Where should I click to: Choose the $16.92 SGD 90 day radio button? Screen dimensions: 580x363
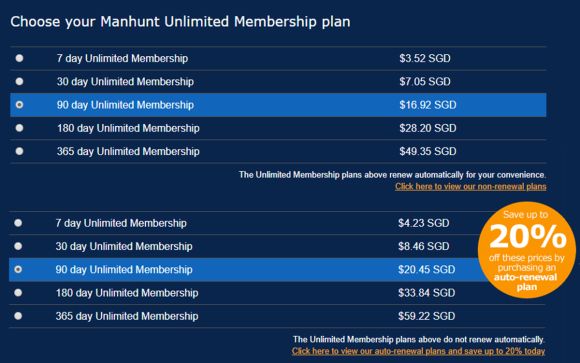point(20,105)
